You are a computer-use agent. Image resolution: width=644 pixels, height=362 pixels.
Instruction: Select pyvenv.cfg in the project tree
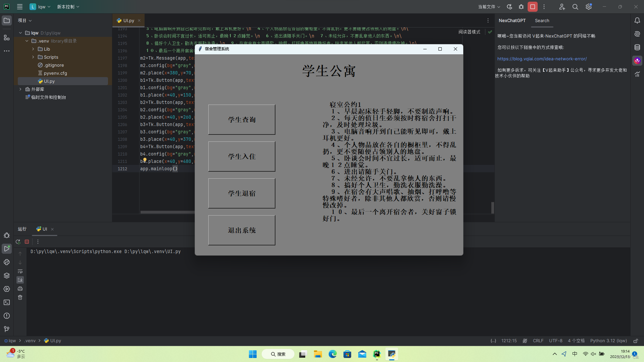(55, 73)
